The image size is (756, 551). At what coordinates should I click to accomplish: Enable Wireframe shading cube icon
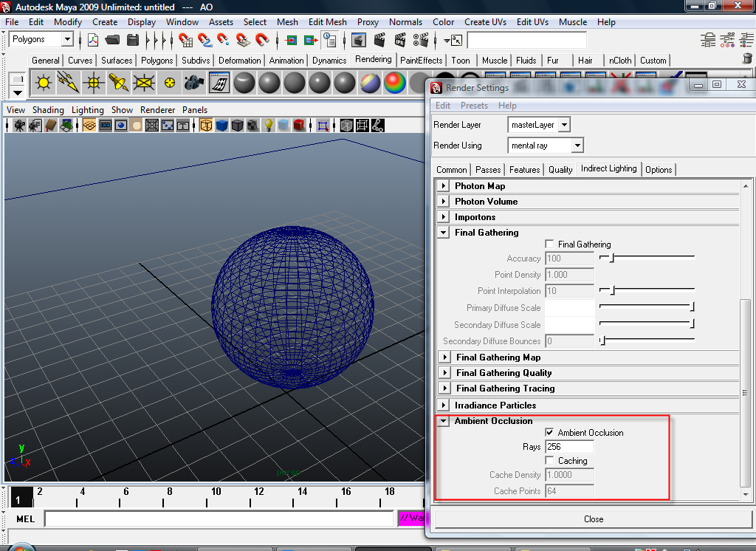206,126
